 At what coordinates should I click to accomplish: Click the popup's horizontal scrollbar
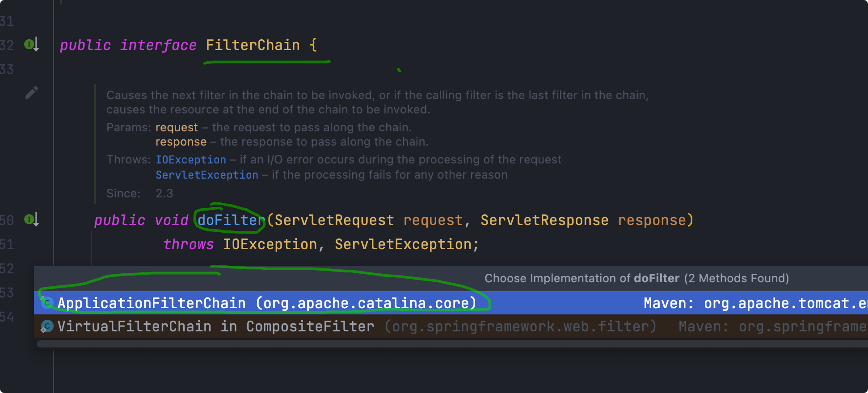point(447,344)
